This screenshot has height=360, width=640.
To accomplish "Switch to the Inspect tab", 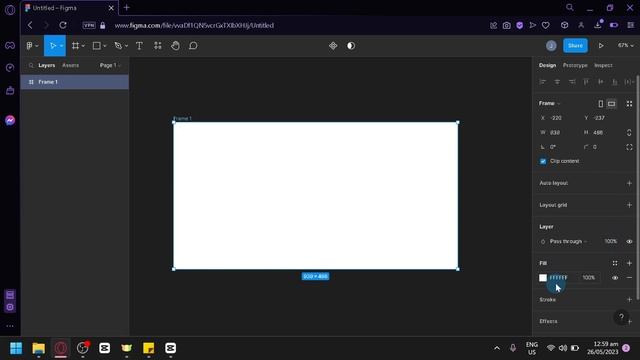I will pyautogui.click(x=603, y=65).
